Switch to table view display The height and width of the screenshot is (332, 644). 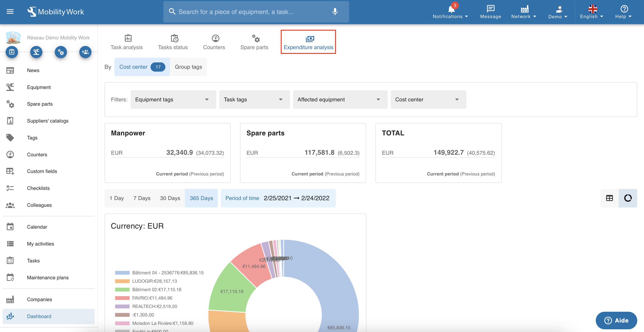coord(610,198)
